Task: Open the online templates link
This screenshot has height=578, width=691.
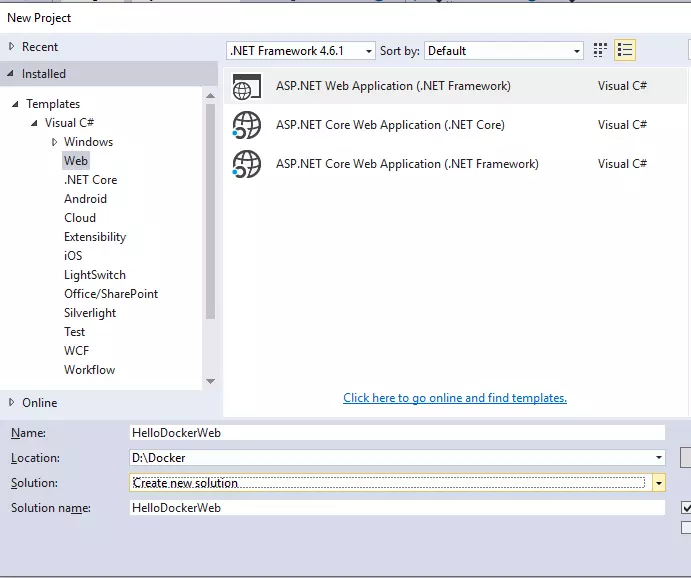Action: tap(455, 398)
